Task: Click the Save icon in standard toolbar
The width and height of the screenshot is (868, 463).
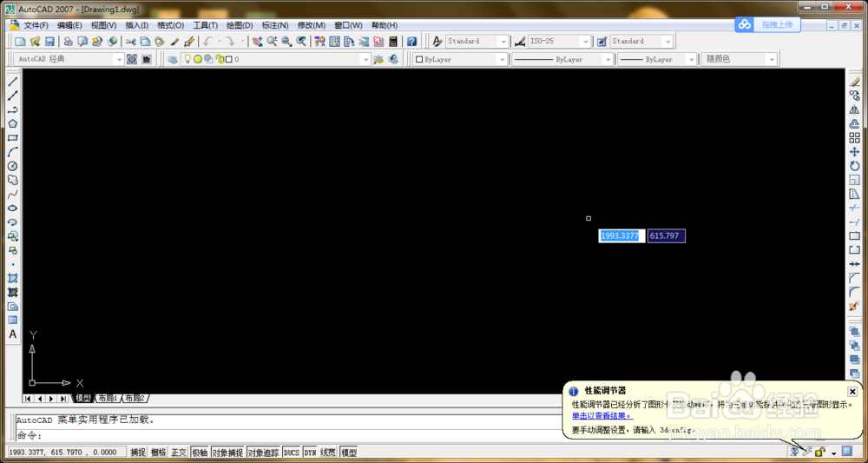Action: click(x=49, y=41)
